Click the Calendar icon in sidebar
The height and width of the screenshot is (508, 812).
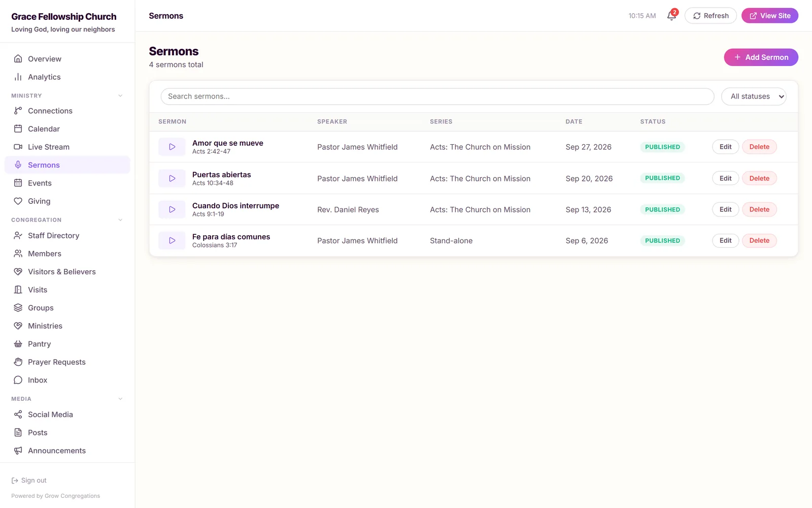coord(18,129)
